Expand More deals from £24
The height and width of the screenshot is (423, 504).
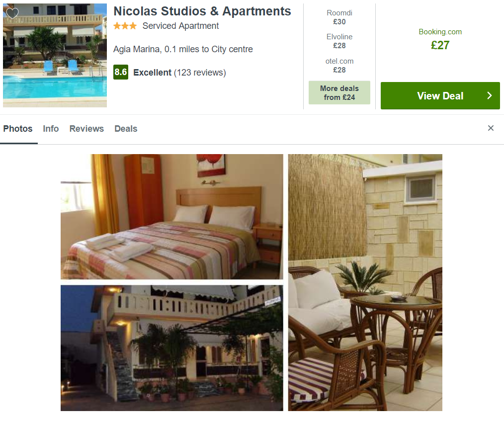(339, 92)
